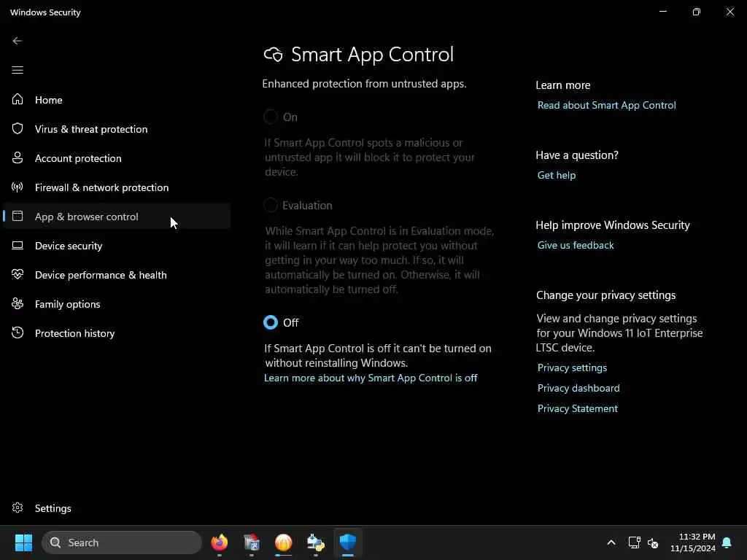The width and height of the screenshot is (747, 560).
Task: Select the On radio button
Action: click(271, 117)
